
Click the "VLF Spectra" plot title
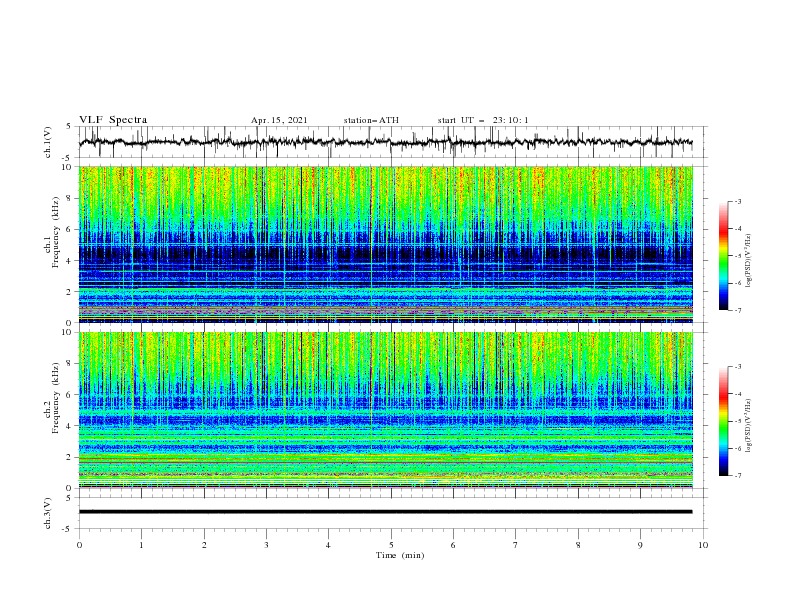coord(113,120)
